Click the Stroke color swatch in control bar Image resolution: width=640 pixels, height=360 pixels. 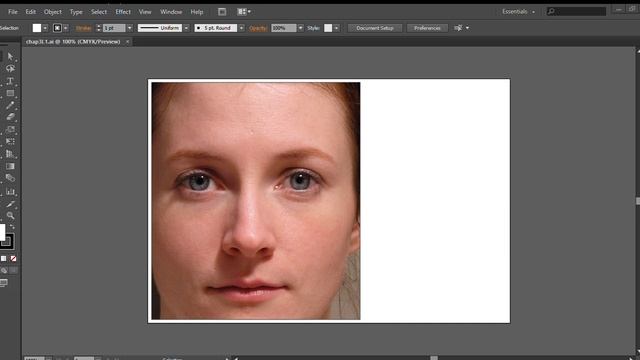tap(57, 28)
